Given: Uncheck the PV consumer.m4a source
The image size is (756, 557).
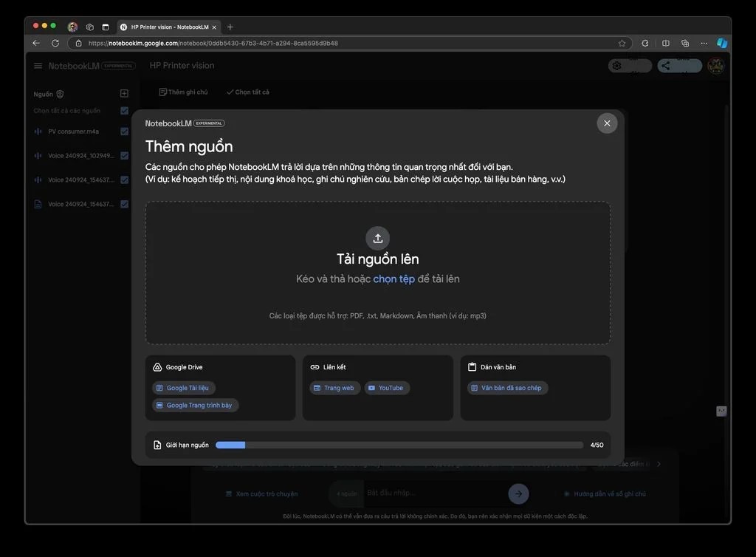Looking at the screenshot, I should click(124, 131).
